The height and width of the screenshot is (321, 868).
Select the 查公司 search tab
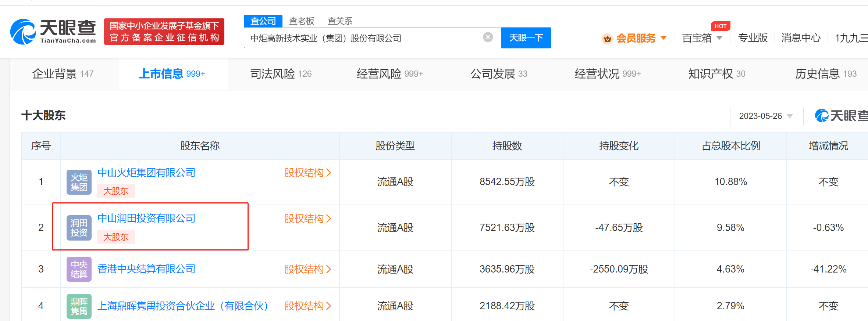(263, 21)
